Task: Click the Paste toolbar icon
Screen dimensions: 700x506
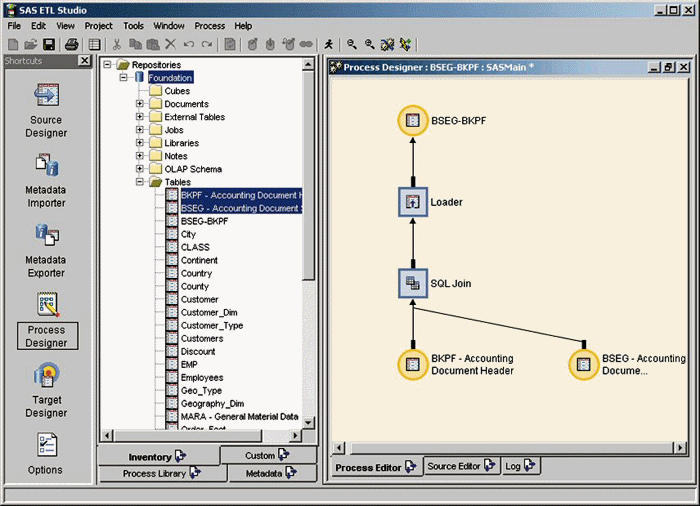Action: coord(153,44)
